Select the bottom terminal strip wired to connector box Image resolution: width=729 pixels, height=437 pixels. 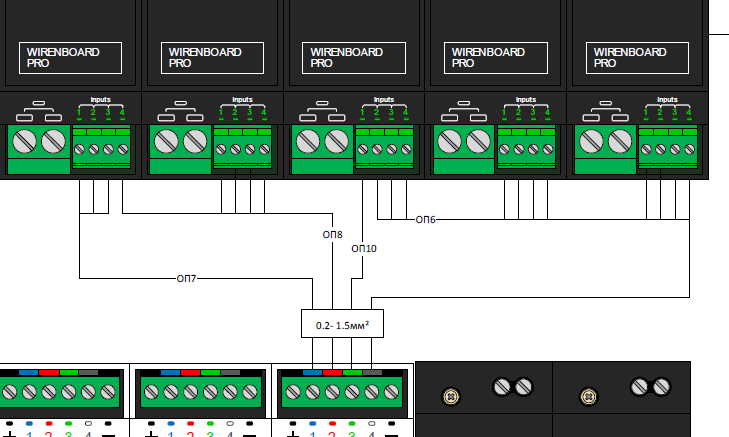(342, 390)
